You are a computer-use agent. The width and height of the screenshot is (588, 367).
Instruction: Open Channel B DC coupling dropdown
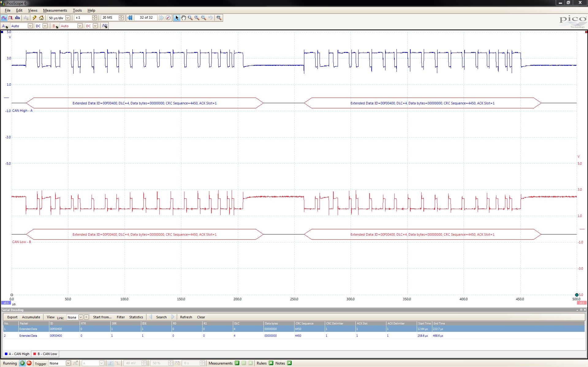pyautogui.click(x=95, y=26)
